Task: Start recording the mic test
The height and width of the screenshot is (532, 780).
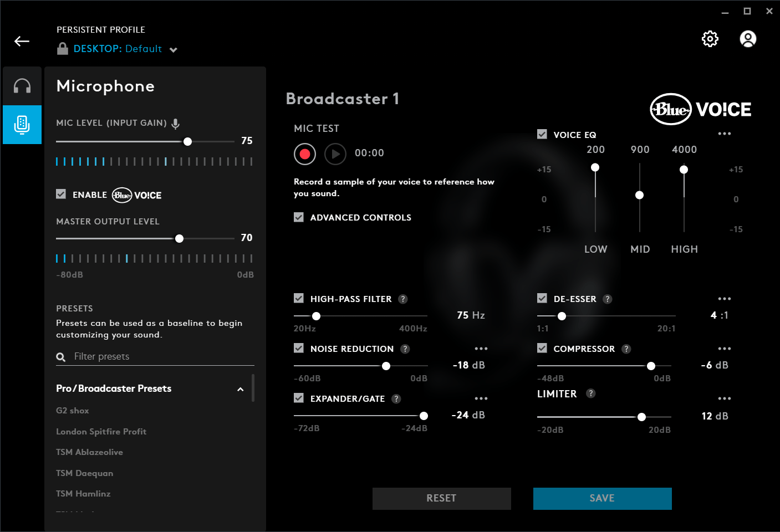Action: tap(305, 154)
